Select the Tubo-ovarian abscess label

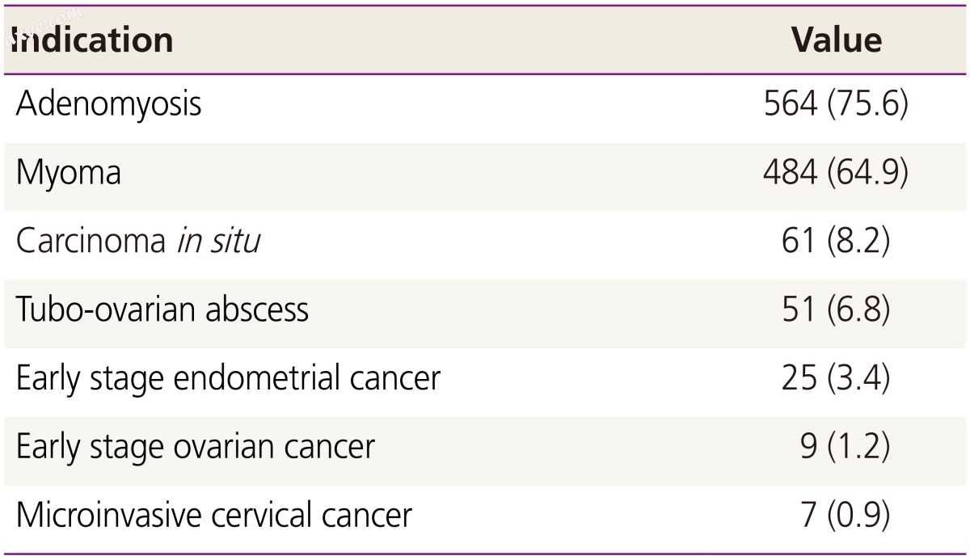click(x=162, y=309)
